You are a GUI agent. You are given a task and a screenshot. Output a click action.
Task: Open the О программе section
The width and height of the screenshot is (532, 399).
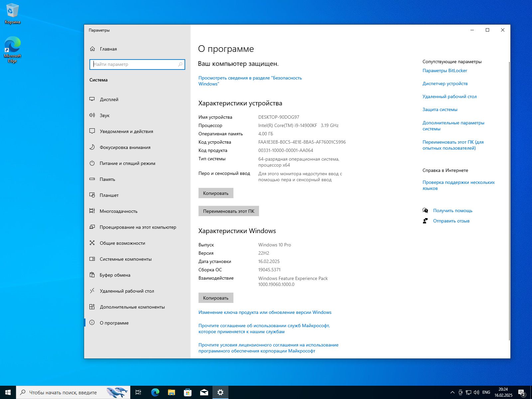pos(114,323)
